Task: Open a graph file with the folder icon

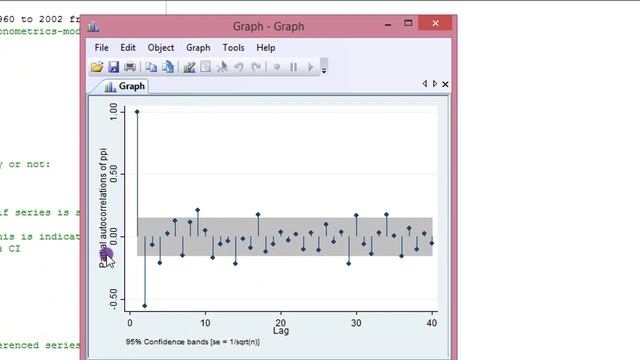Action: (97, 67)
